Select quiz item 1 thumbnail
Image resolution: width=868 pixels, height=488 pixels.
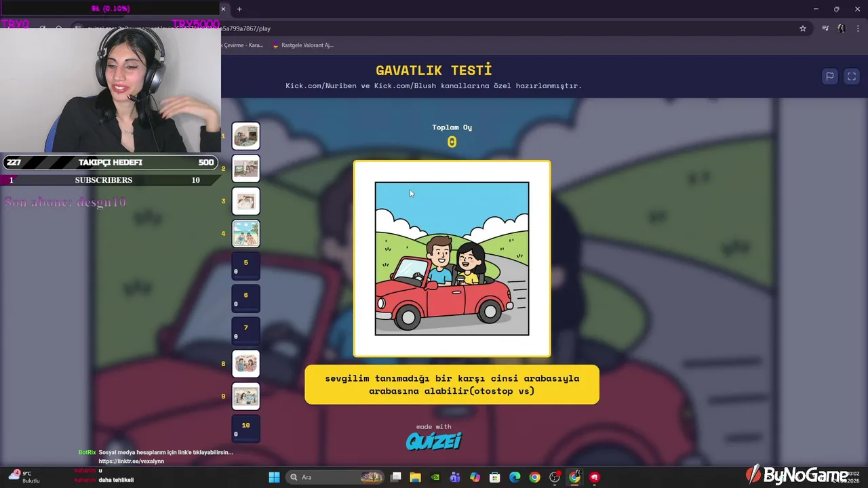pyautogui.click(x=246, y=136)
